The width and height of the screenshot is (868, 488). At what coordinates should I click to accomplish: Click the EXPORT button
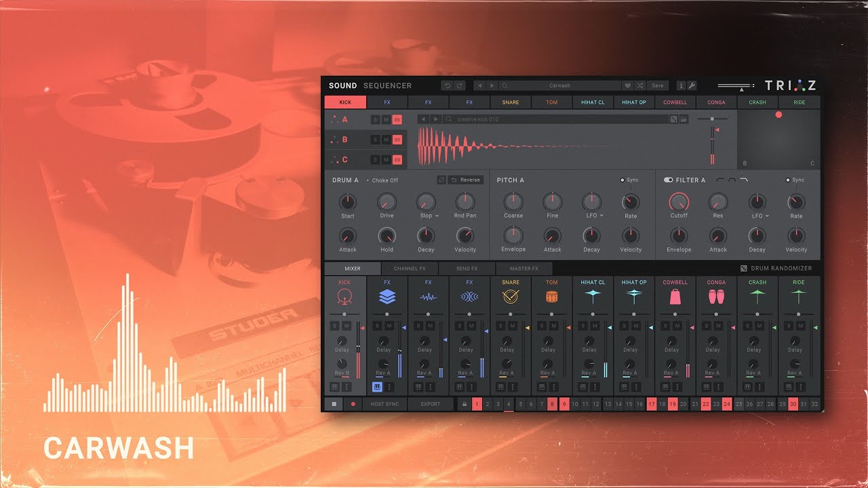(x=430, y=404)
